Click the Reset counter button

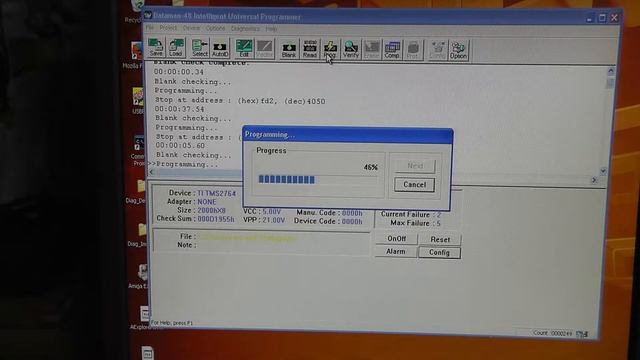pos(440,240)
